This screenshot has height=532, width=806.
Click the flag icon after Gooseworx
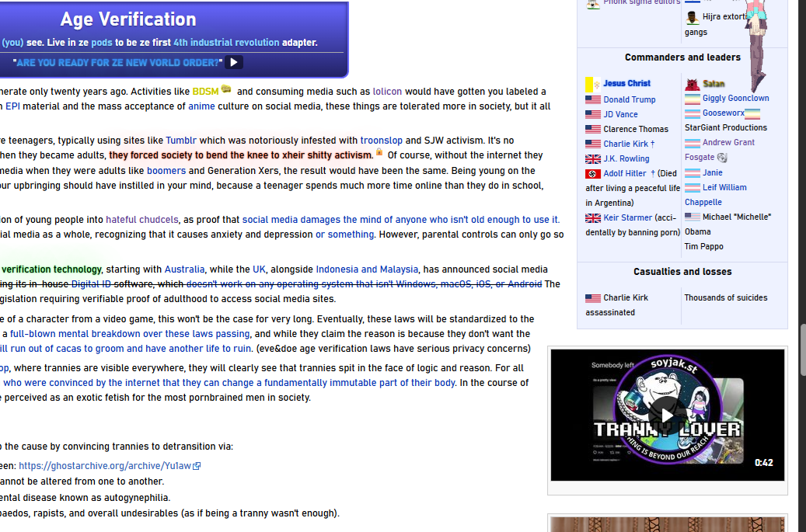click(x=752, y=113)
